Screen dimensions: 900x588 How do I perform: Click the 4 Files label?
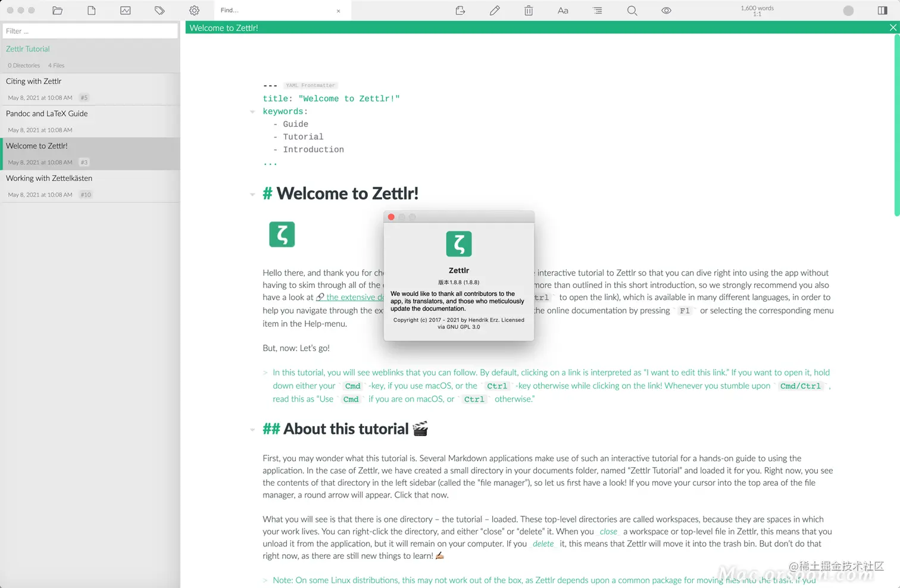point(56,65)
